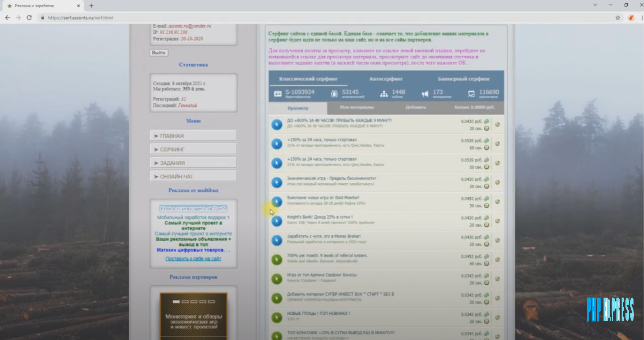The height and width of the screenshot is (340, 644).
Task: Click the browser address bar URL
Action: pyautogui.click(x=80, y=18)
